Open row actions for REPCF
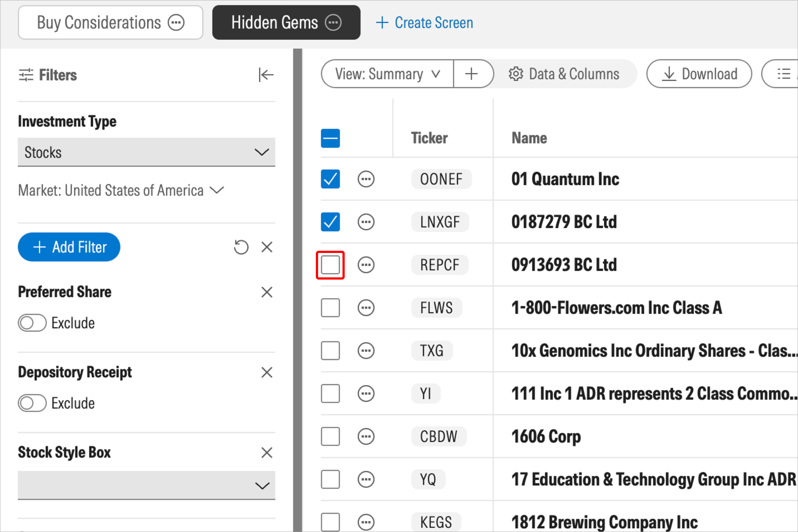The width and height of the screenshot is (798, 532). (366, 265)
